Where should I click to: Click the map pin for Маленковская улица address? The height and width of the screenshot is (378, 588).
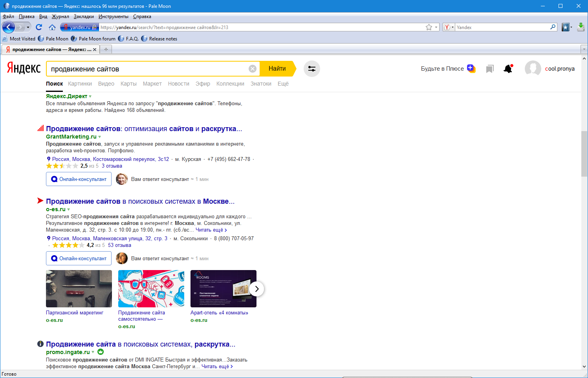click(x=49, y=238)
